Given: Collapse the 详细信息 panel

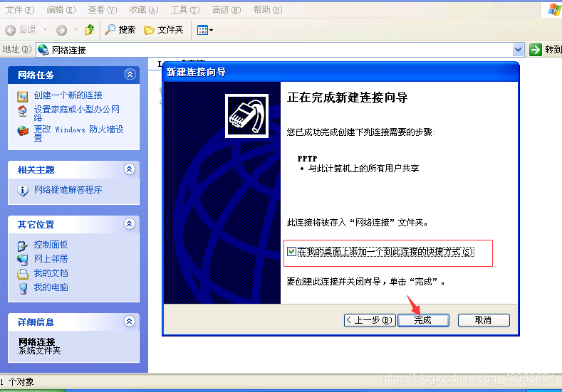Looking at the screenshot, I should coord(130,321).
